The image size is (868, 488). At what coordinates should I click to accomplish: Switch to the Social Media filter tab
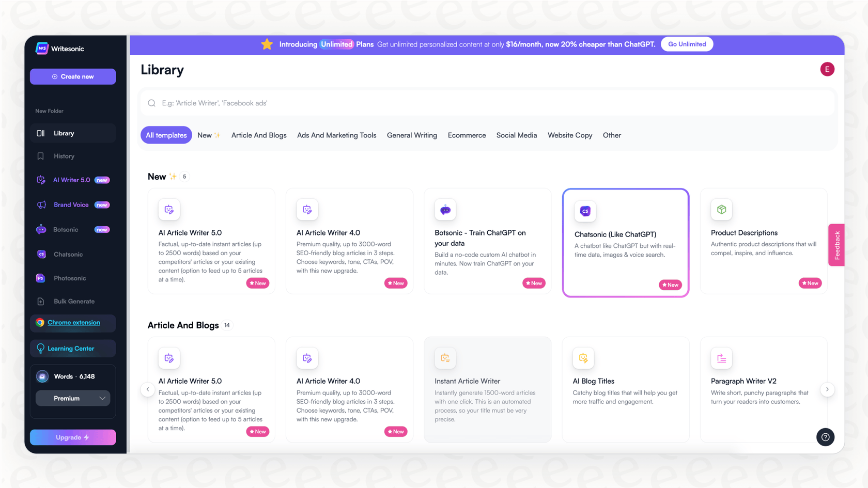click(517, 135)
